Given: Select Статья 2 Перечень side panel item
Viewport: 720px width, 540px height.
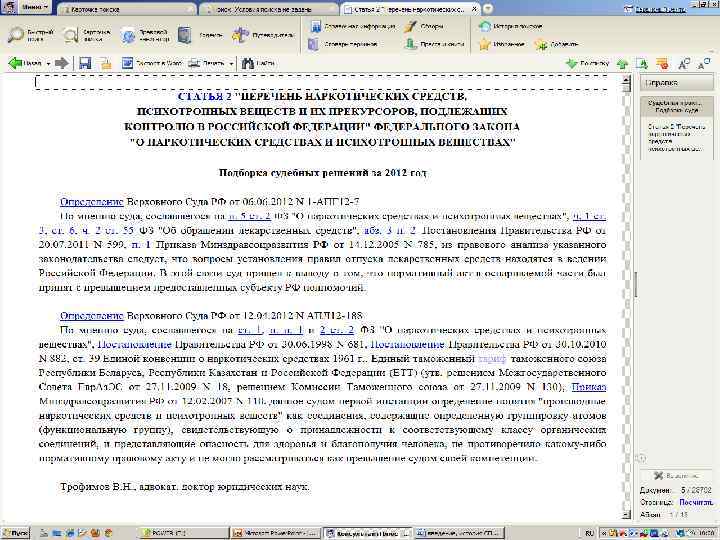Looking at the screenshot, I should pos(677,137).
